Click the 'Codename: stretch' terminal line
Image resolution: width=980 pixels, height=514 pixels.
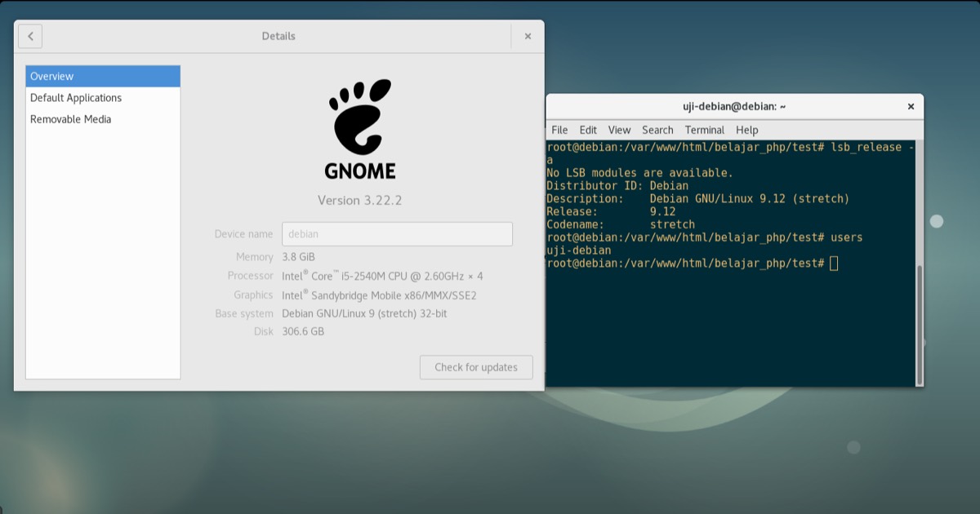click(621, 224)
